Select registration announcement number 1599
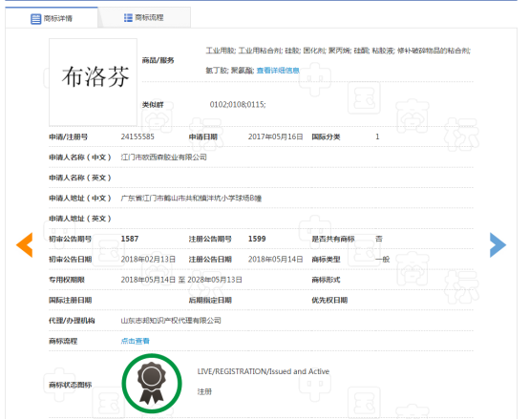Screen dimensions: 529x420 pyautogui.click(x=257, y=239)
